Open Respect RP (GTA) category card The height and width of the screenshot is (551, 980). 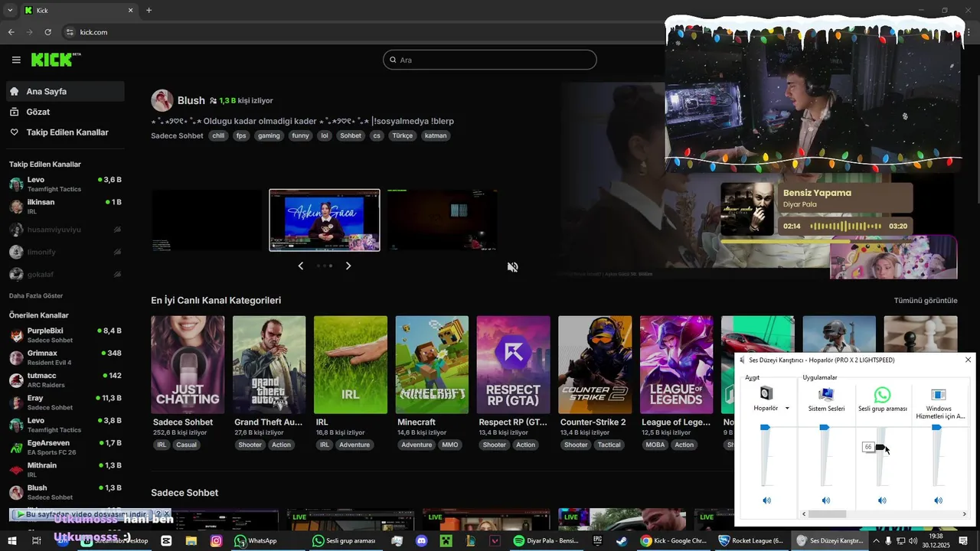513,365
